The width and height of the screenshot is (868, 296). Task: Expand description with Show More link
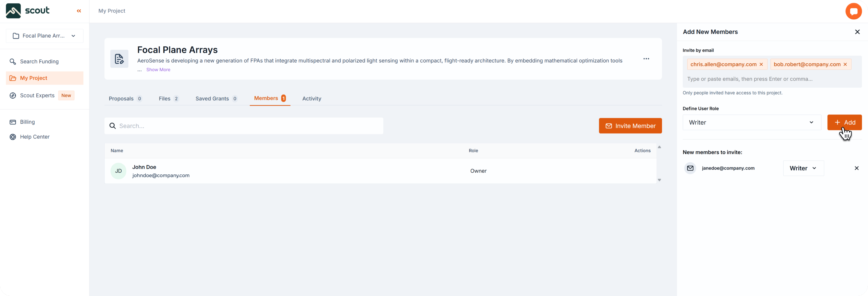pyautogui.click(x=158, y=70)
